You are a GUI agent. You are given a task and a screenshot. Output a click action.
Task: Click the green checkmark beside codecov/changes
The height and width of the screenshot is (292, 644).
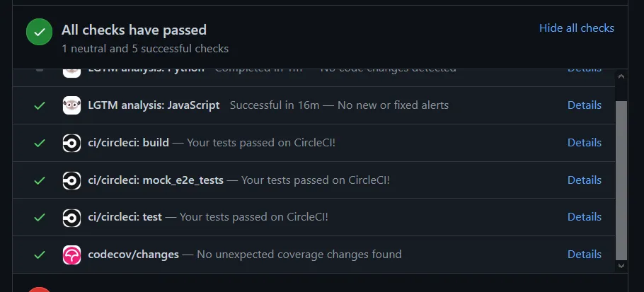click(x=40, y=255)
